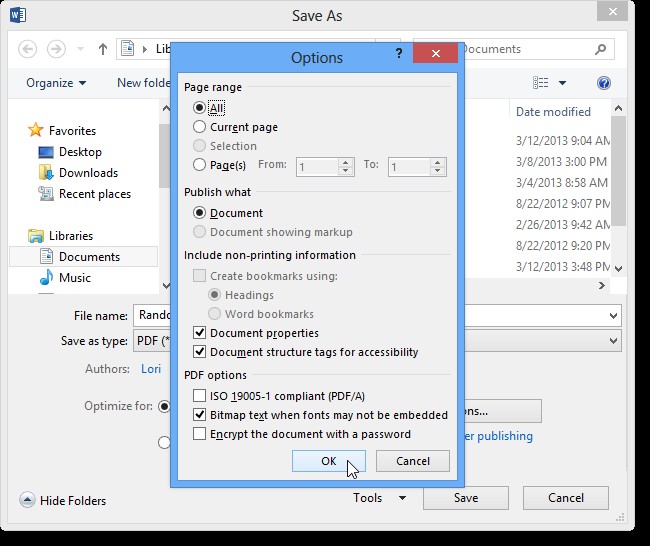
Task: Enable ISO 19005-1 compliant (PDF/A) checkbox
Action: pyautogui.click(x=200, y=396)
